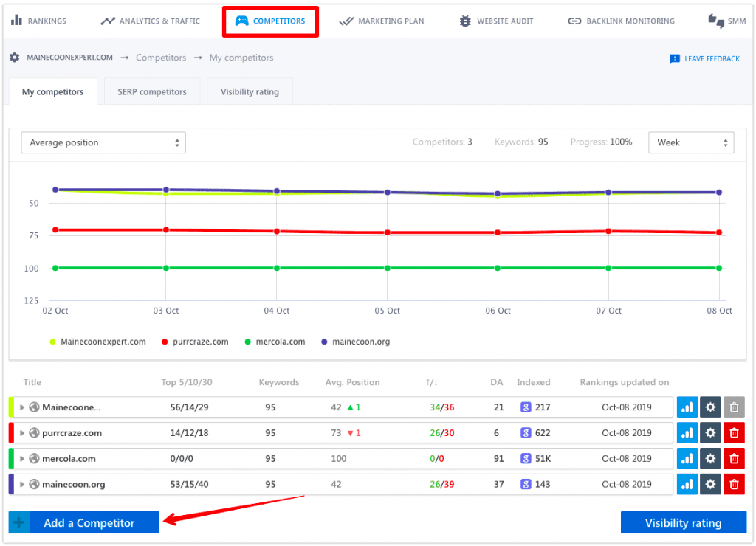Image resolution: width=756 pixels, height=546 pixels.
Task: Toggle mainecoon.org legend series
Action: (x=355, y=342)
